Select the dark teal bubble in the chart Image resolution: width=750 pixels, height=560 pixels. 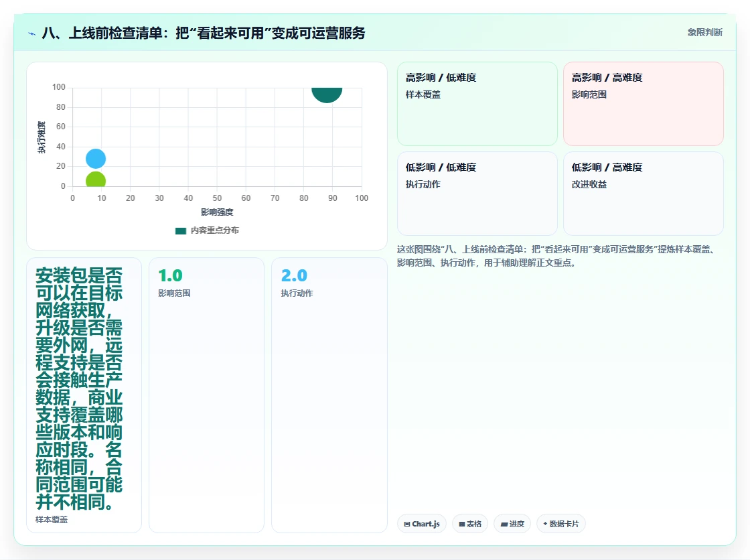(327, 94)
